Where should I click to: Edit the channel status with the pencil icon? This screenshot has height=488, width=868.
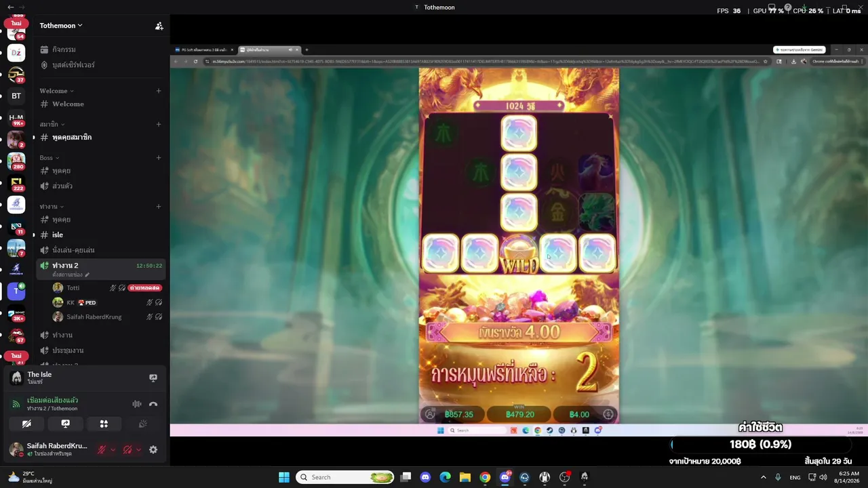87,274
